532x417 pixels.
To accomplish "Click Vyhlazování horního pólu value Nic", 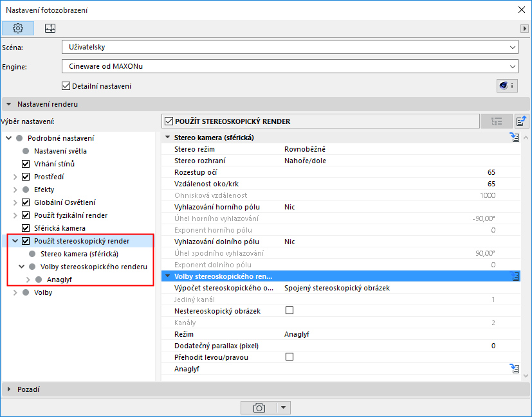I will coord(289,207).
